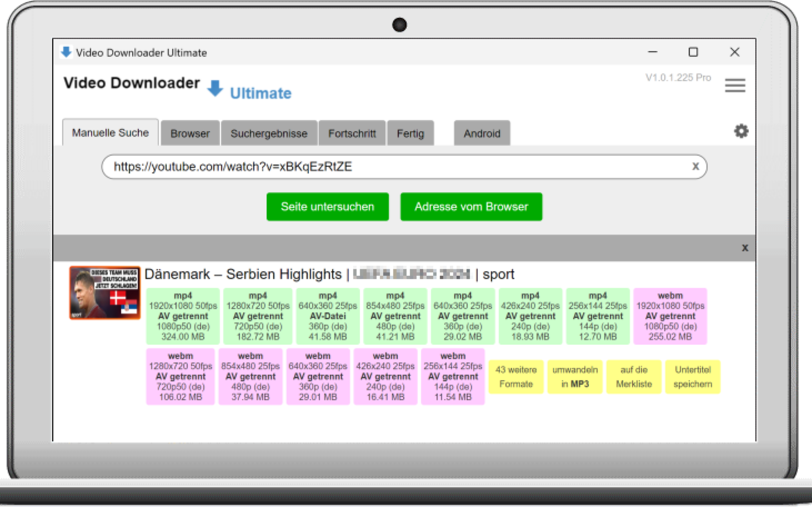Choose webm 854x480 25fps 37.94 MB
This screenshot has width=812, height=507.
(250, 376)
